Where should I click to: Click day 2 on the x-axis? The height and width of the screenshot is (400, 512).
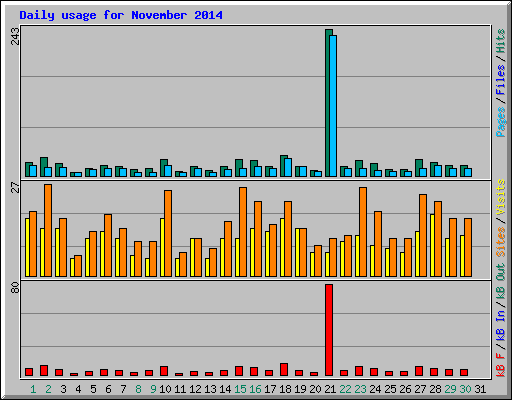[x=48, y=389]
